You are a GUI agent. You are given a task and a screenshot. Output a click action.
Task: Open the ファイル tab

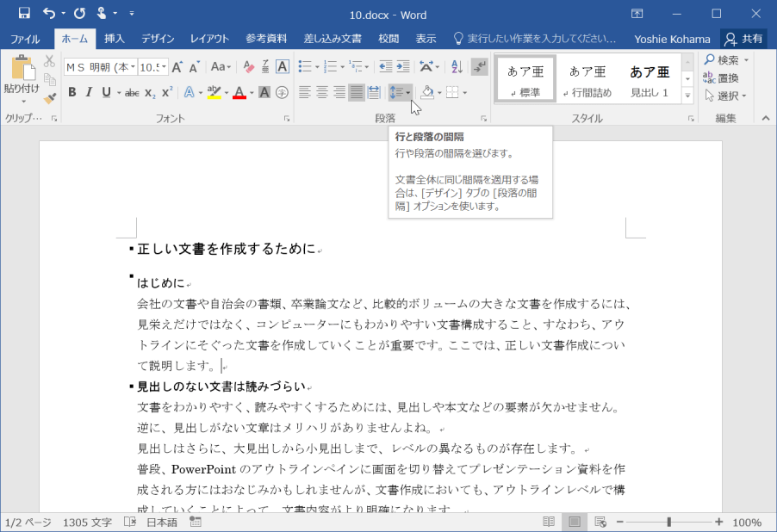pos(25,39)
